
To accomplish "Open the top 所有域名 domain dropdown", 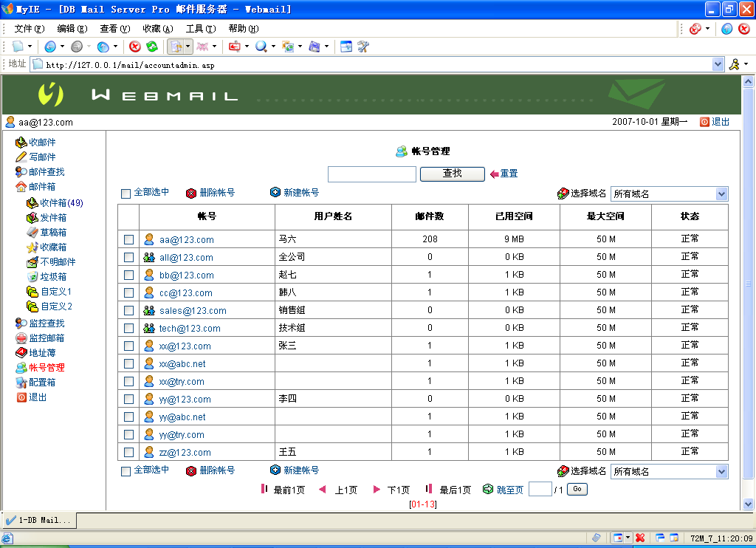I will coord(669,194).
